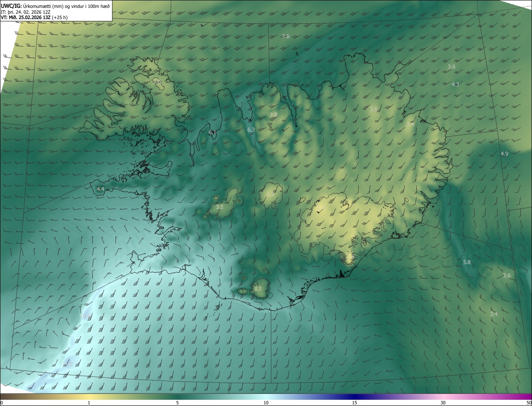Select the 4.9 value label
This screenshot has height=406, width=532.
(x=505, y=154)
